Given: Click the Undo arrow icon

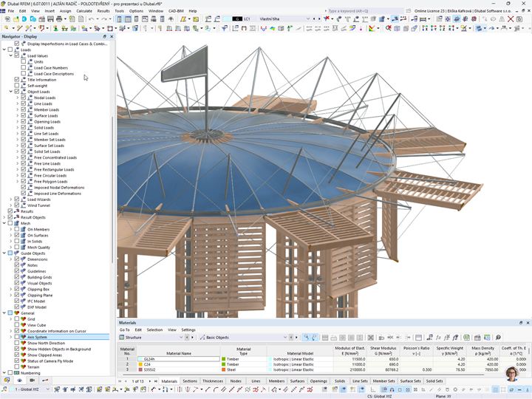Looking at the screenshot, I should (92, 19).
